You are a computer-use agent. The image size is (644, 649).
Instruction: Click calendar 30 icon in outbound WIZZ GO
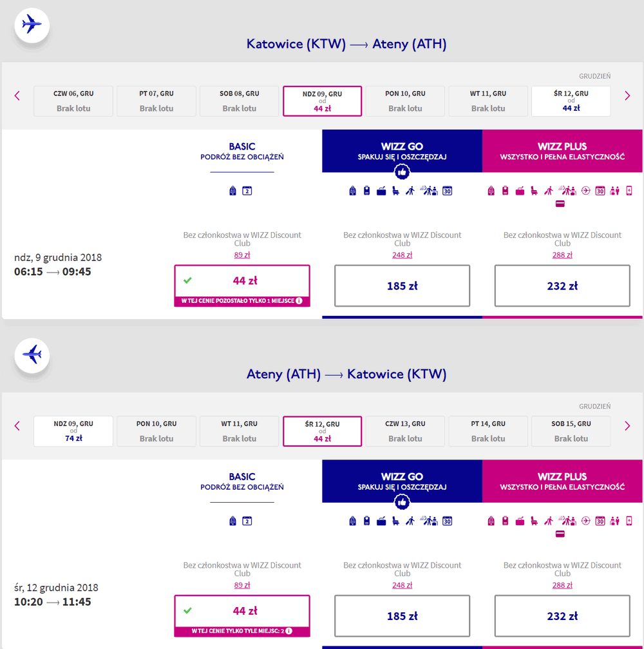pos(447,191)
